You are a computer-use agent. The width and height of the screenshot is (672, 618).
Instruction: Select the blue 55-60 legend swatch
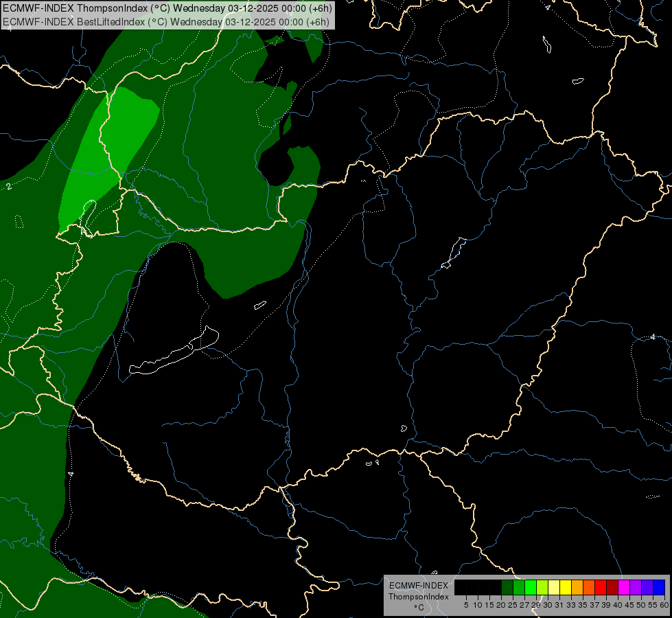659,587
